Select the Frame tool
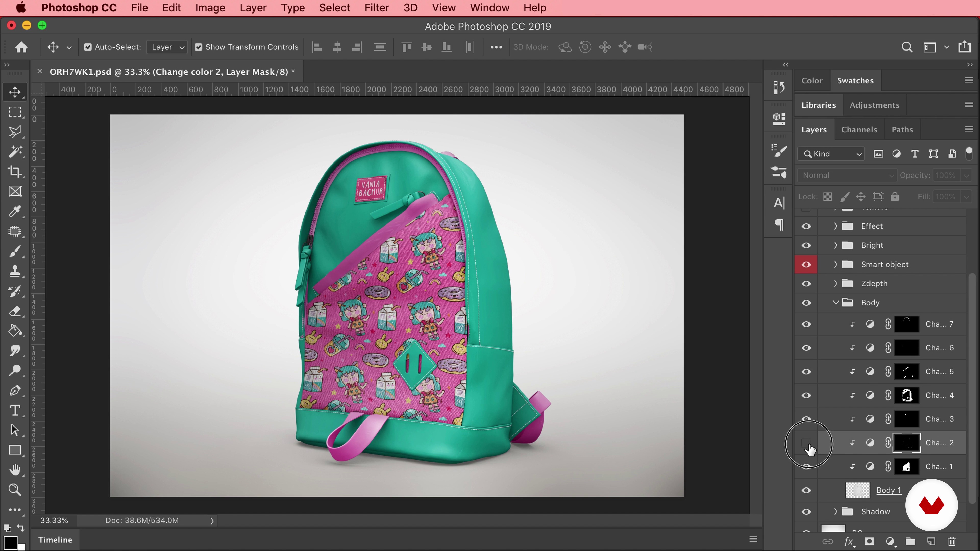 point(15,191)
